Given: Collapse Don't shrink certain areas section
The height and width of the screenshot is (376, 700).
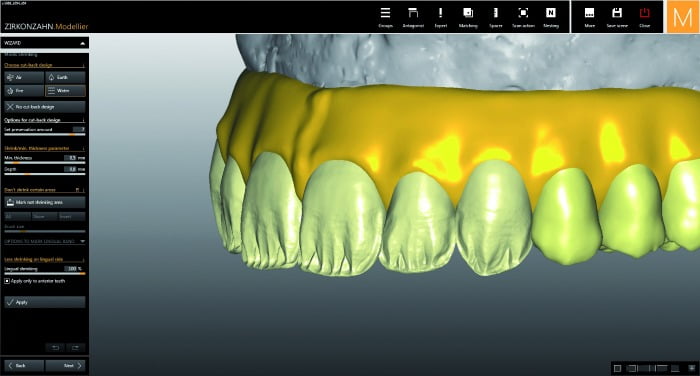Looking at the screenshot, I should coord(83,190).
